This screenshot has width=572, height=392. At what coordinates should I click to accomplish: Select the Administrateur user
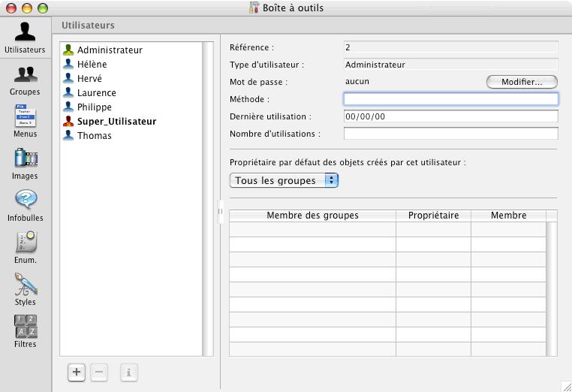(110, 50)
